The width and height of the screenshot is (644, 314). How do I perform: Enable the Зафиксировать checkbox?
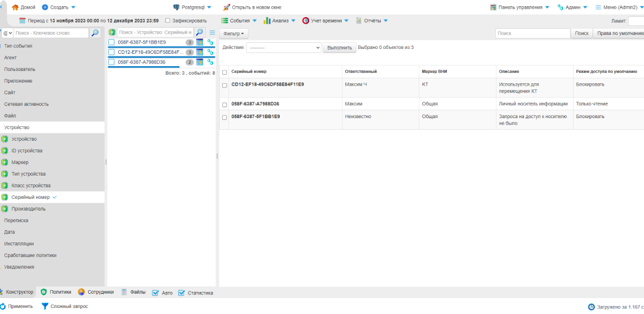pyautogui.click(x=168, y=21)
